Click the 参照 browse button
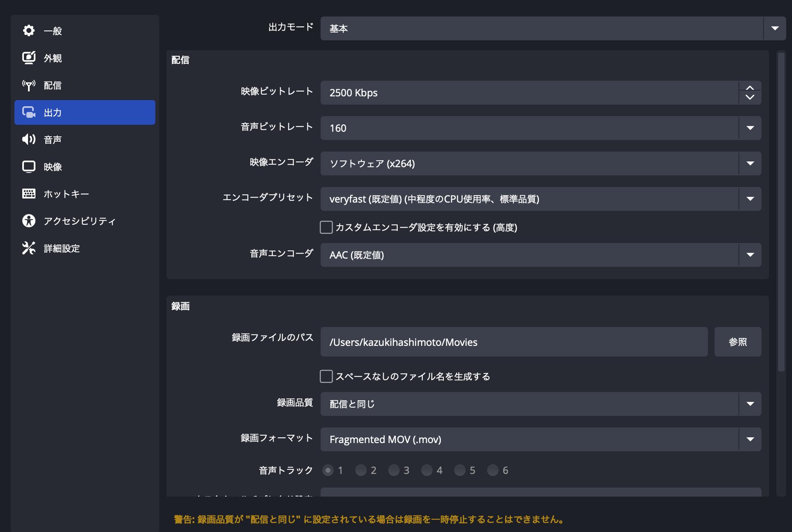 click(x=738, y=342)
